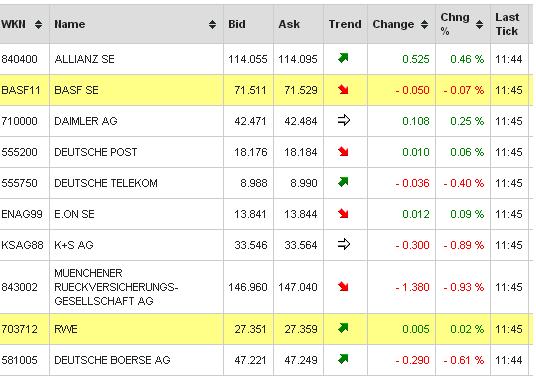
Task: Click the sideways trend arrow for K+S AG
Action: (x=344, y=244)
